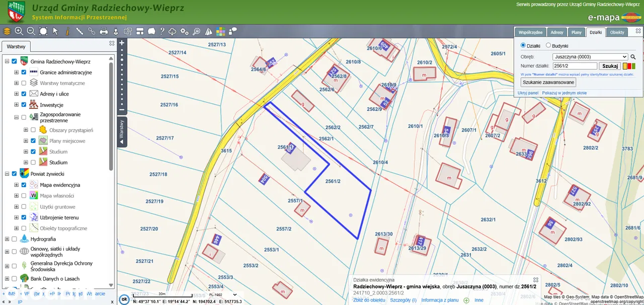
Task: Click the zoom in magnifier tool
Action: (19, 31)
